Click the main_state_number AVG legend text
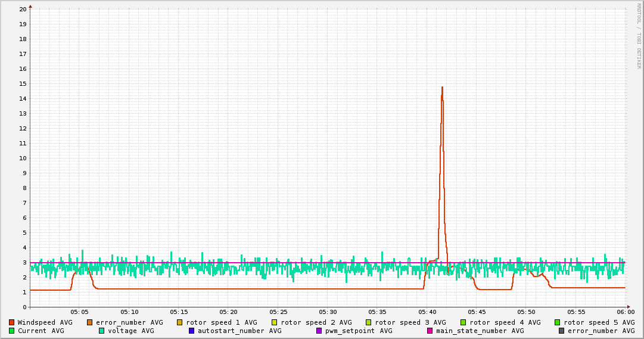644x339 pixels. [480, 331]
